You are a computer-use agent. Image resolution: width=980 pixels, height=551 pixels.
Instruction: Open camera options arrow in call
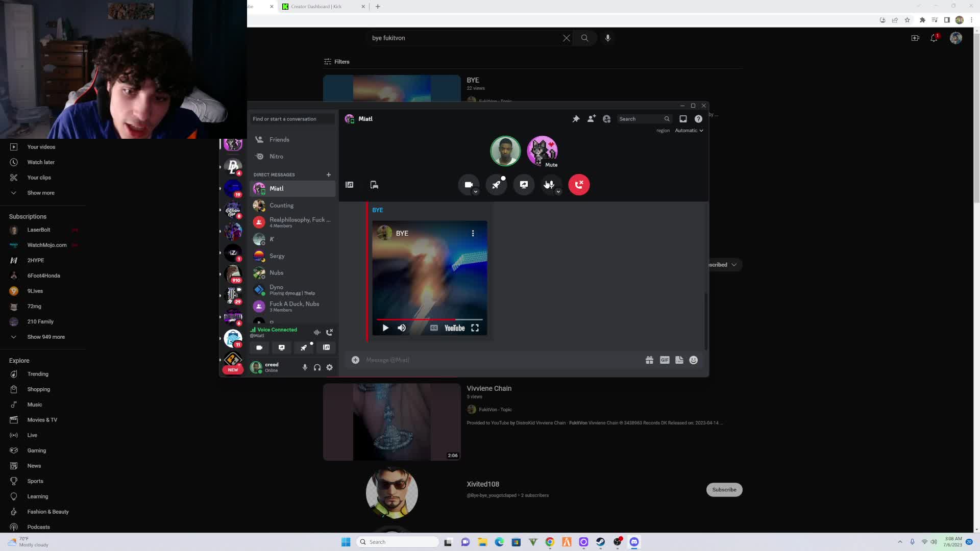pos(476,192)
